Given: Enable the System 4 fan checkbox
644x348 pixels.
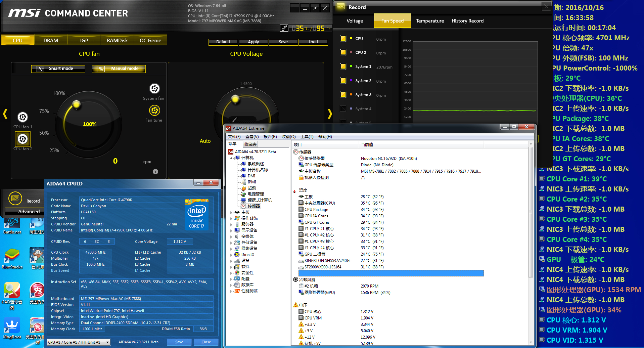Looking at the screenshot, I should pos(343,108).
